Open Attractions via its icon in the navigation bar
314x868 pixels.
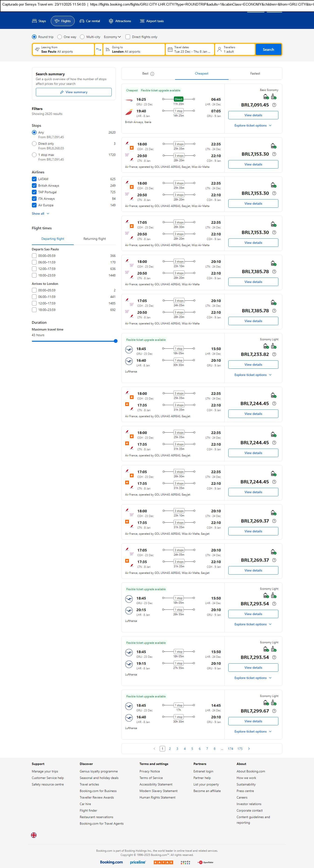point(111,21)
